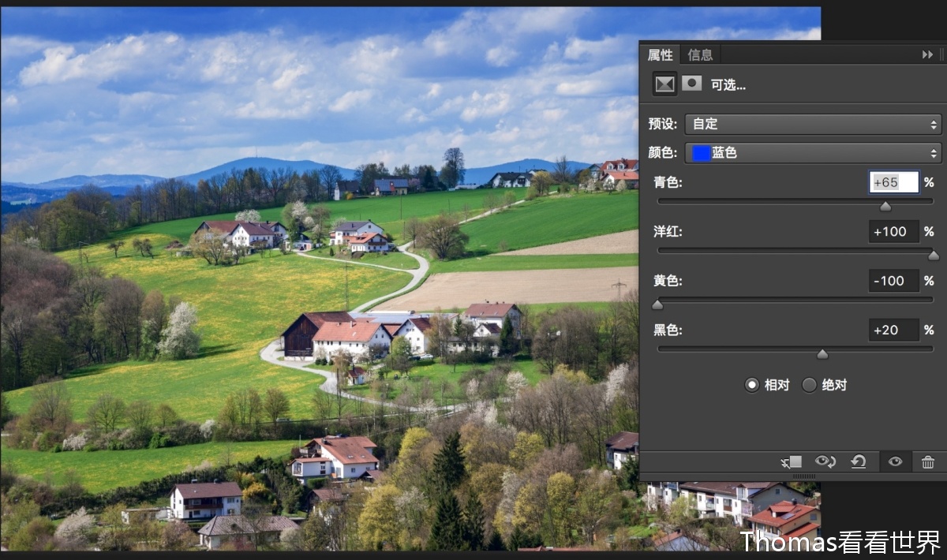Viewport: 947px width, 560px height.
Task: Reset adjustment to defaults icon
Action: point(859,461)
